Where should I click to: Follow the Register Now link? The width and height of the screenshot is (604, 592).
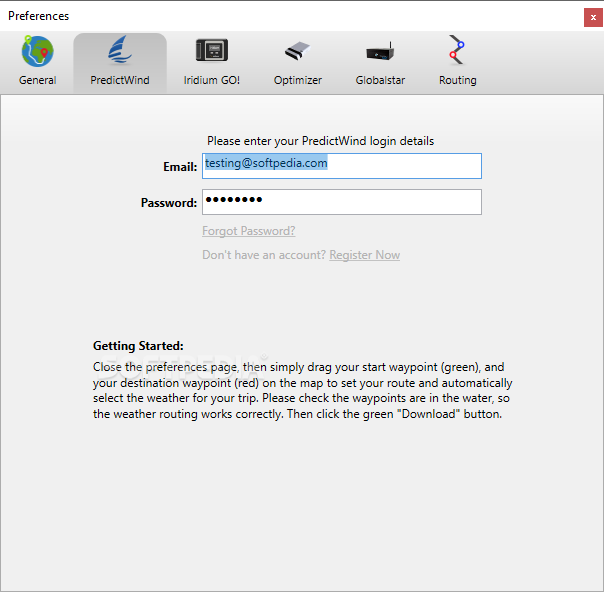pyautogui.click(x=364, y=255)
